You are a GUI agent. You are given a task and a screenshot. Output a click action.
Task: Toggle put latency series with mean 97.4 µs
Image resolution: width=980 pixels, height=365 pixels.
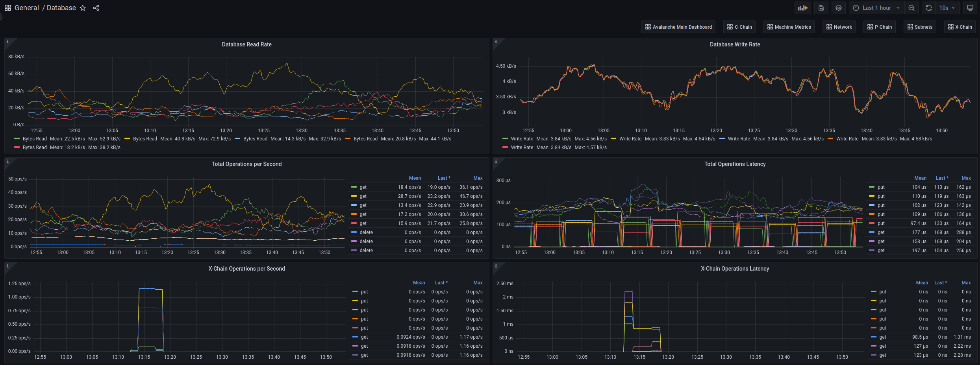tap(881, 223)
